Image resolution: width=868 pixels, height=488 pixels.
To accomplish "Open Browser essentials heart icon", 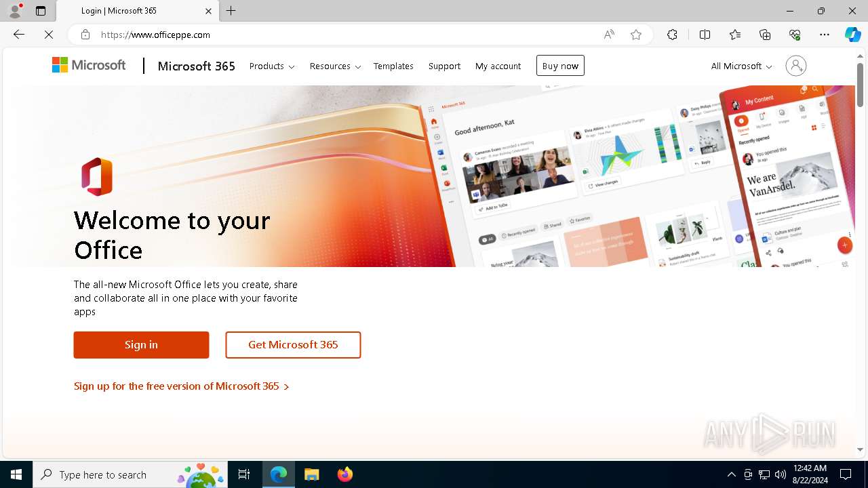I will click(x=795, y=35).
